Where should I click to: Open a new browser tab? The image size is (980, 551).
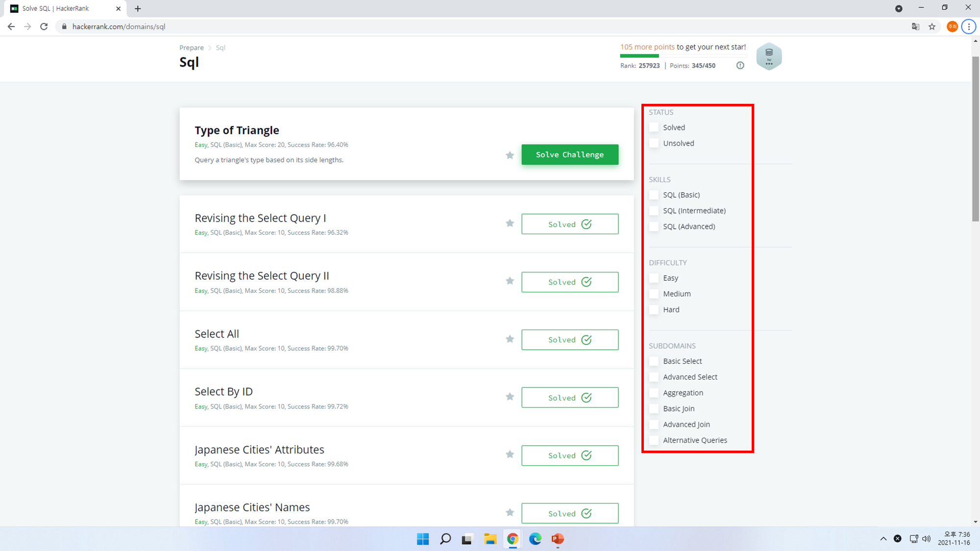(x=138, y=8)
